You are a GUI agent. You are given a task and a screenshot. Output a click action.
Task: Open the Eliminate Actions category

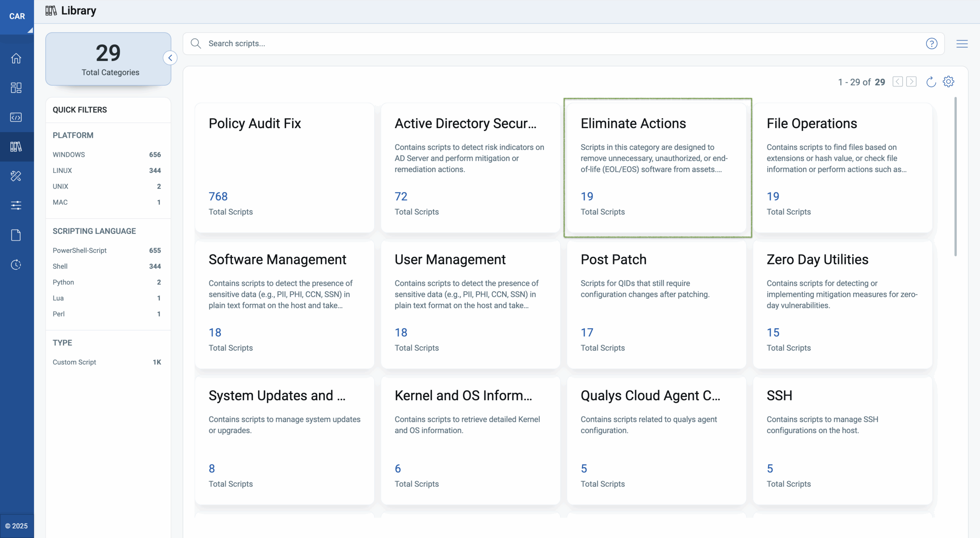click(x=657, y=168)
